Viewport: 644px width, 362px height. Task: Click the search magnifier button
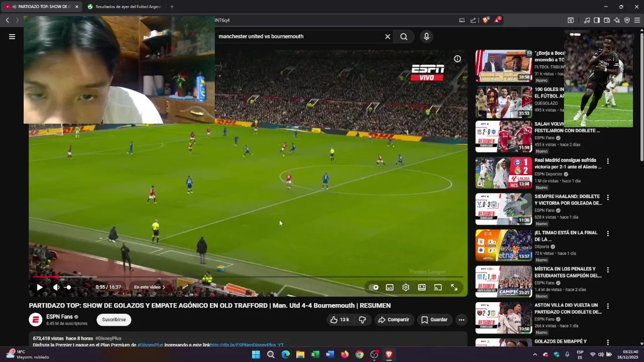pyautogui.click(x=404, y=36)
